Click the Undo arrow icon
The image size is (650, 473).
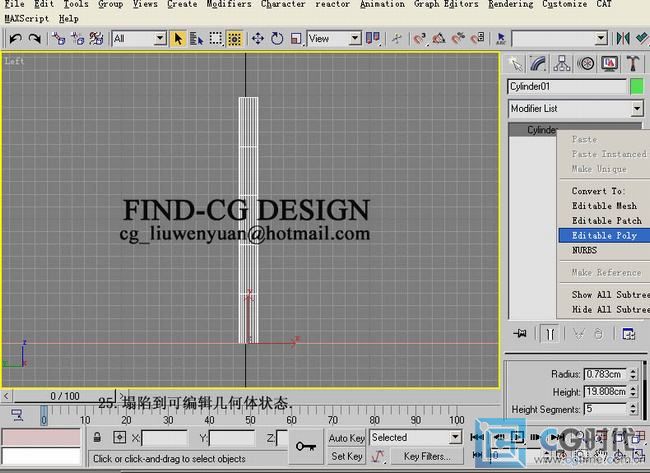point(15,39)
